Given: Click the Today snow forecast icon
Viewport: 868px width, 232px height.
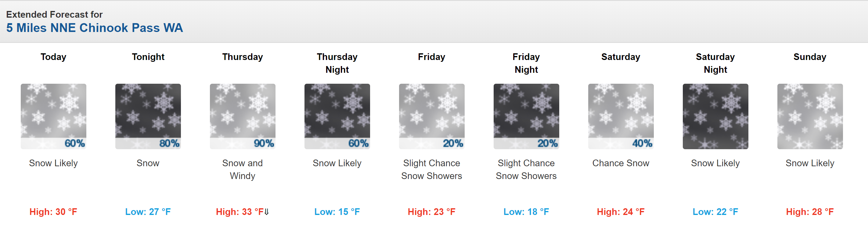Looking at the screenshot, I should [x=53, y=116].
